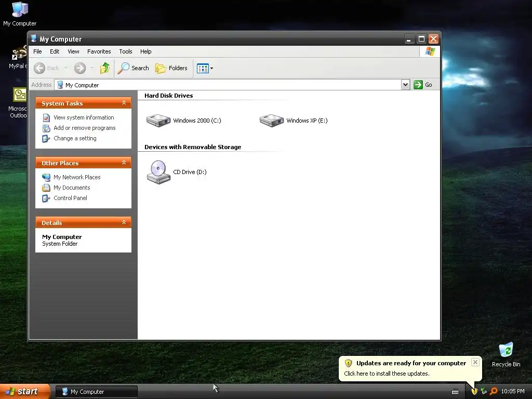Open the Forward history dropdown arrow
Viewport: 532px width, 399px height.
pyautogui.click(x=91, y=68)
